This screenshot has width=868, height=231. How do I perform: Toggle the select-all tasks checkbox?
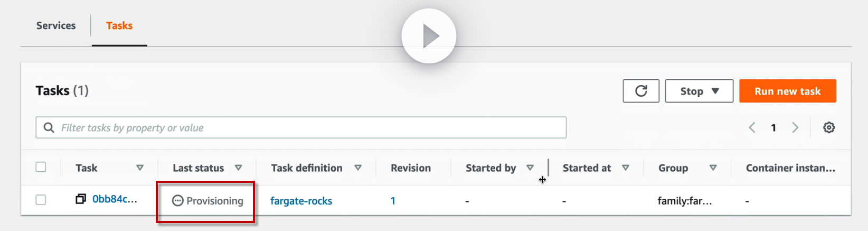pos(41,167)
